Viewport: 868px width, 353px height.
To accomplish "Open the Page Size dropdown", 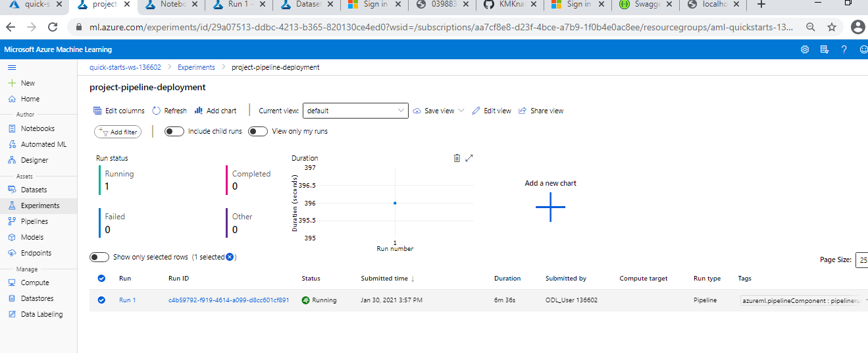I will 861,259.
